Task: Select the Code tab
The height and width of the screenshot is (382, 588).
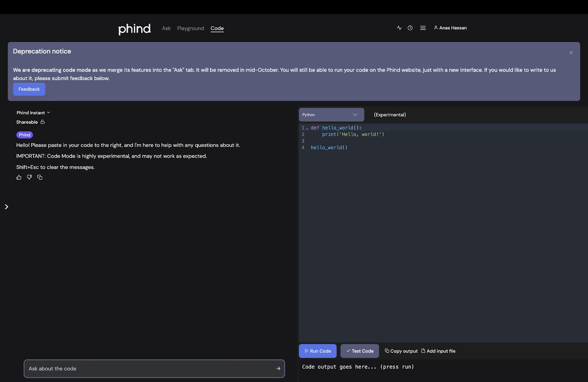Action: pyautogui.click(x=217, y=28)
